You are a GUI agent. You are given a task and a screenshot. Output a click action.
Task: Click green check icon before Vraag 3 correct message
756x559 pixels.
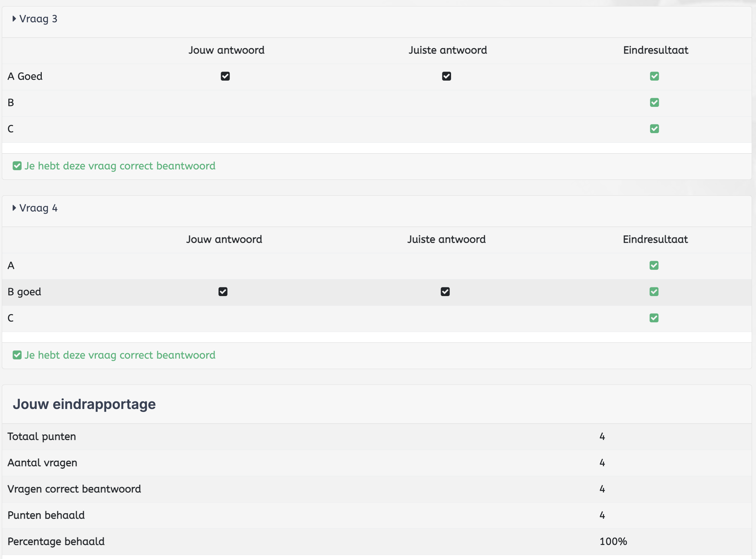click(x=17, y=166)
